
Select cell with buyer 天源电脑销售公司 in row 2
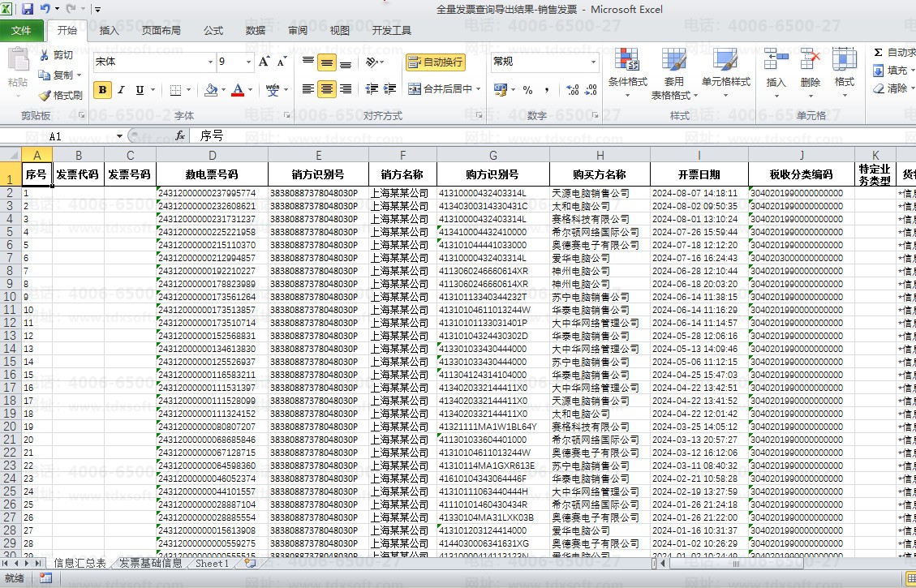pos(600,193)
